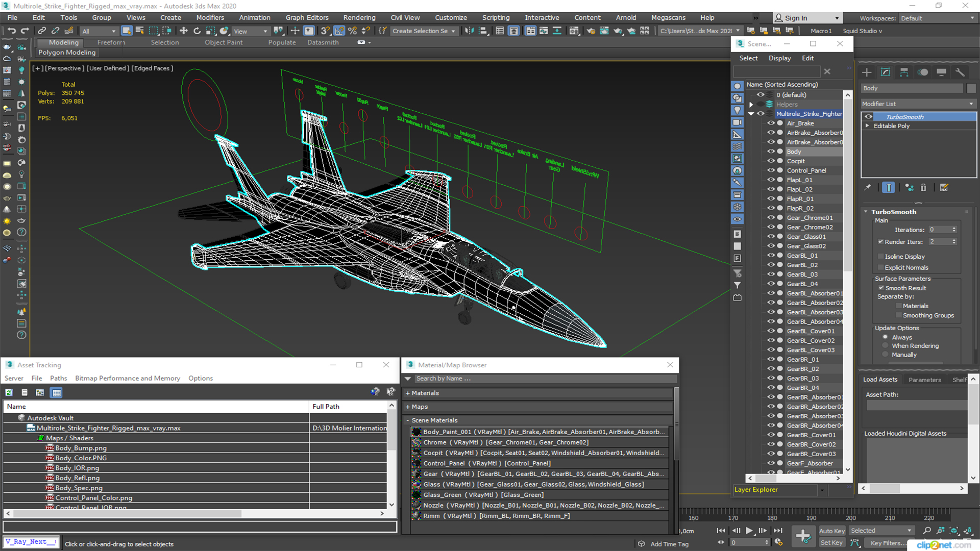Toggle the 3D Snaps button

pos(326,31)
